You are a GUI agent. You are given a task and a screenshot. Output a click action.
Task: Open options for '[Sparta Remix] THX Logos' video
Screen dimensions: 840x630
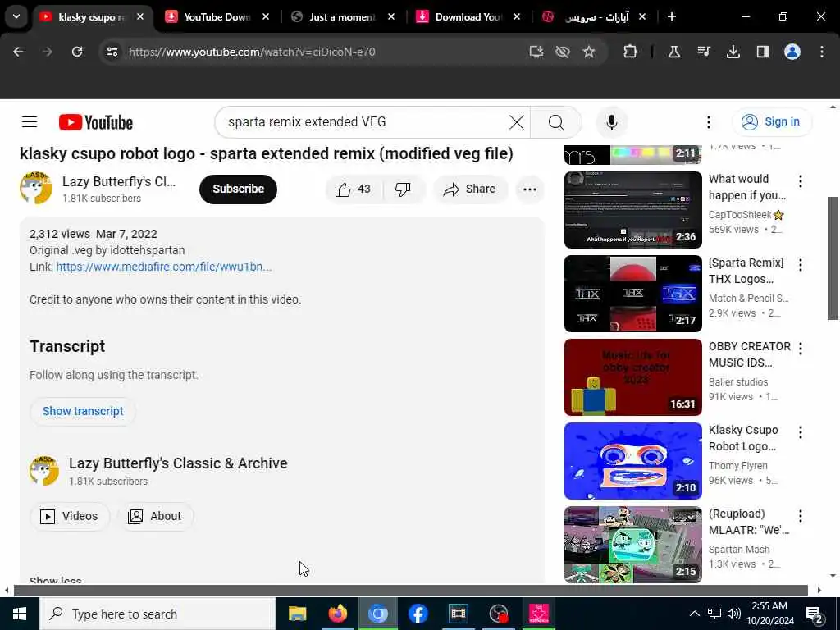801,265
